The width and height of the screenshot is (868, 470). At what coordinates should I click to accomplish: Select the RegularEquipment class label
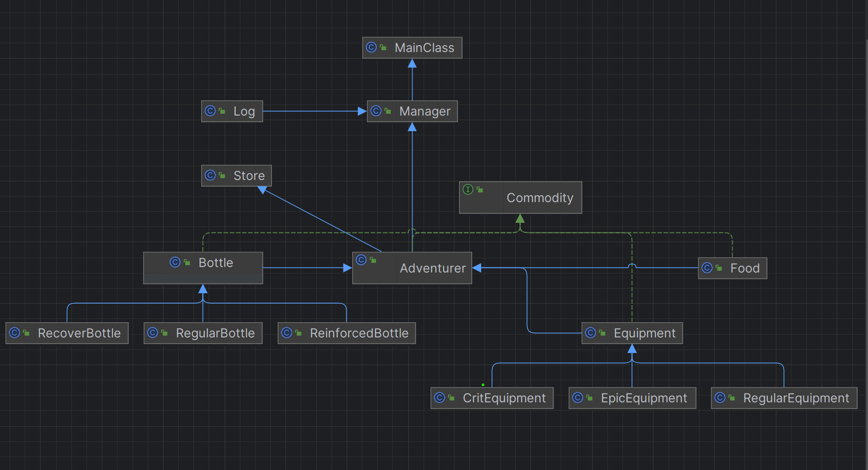796,398
